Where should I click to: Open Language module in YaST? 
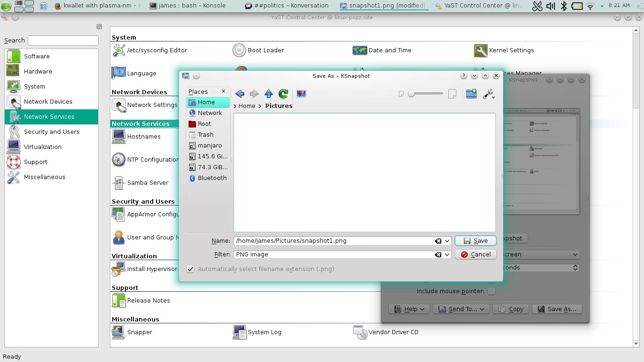click(x=134, y=74)
